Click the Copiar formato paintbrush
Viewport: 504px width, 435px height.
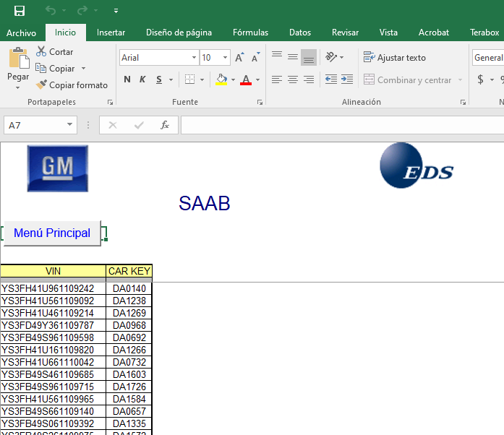41,85
